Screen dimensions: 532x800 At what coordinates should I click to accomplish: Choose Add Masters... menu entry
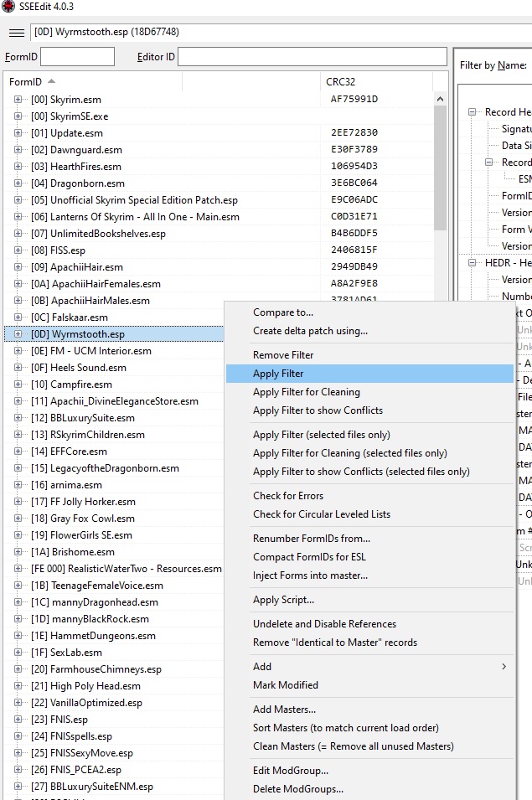[x=284, y=710]
